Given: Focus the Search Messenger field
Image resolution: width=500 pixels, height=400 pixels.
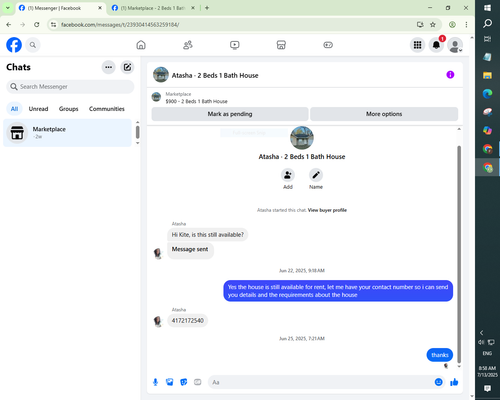Looking at the screenshot, I should pyautogui.click(x=70, y=87).
